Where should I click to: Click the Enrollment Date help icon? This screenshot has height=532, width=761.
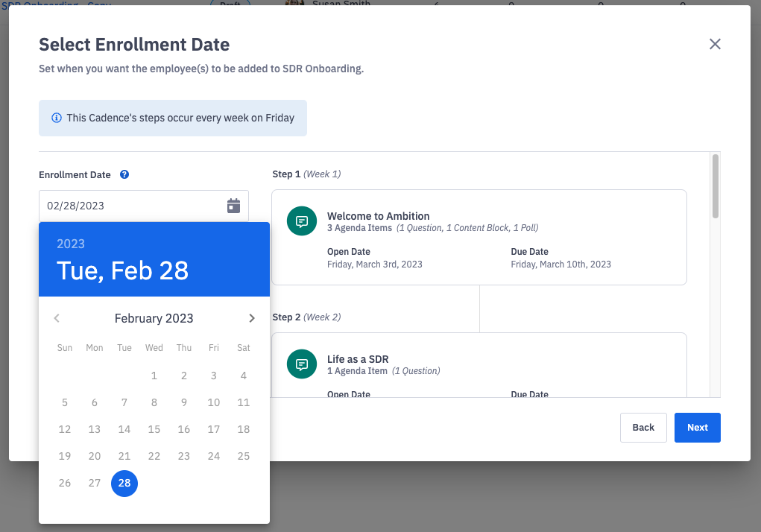[124, 174]
